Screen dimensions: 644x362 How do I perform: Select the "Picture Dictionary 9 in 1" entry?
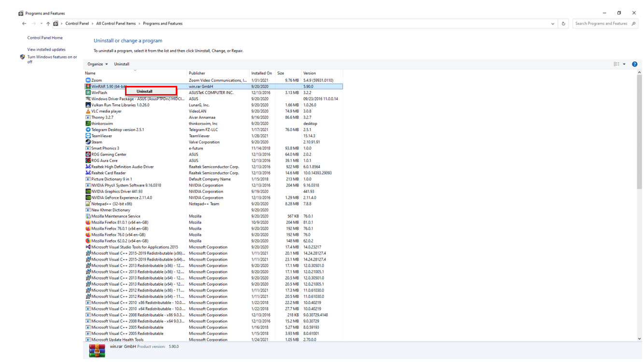click(213, 180)
